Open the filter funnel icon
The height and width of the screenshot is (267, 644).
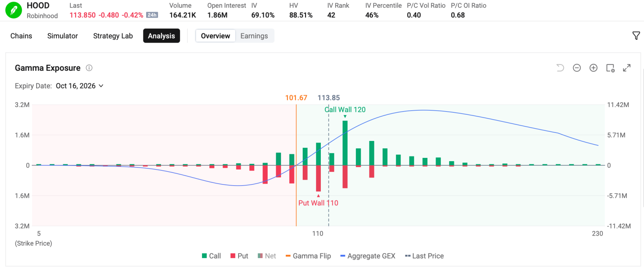click(636, 36)
